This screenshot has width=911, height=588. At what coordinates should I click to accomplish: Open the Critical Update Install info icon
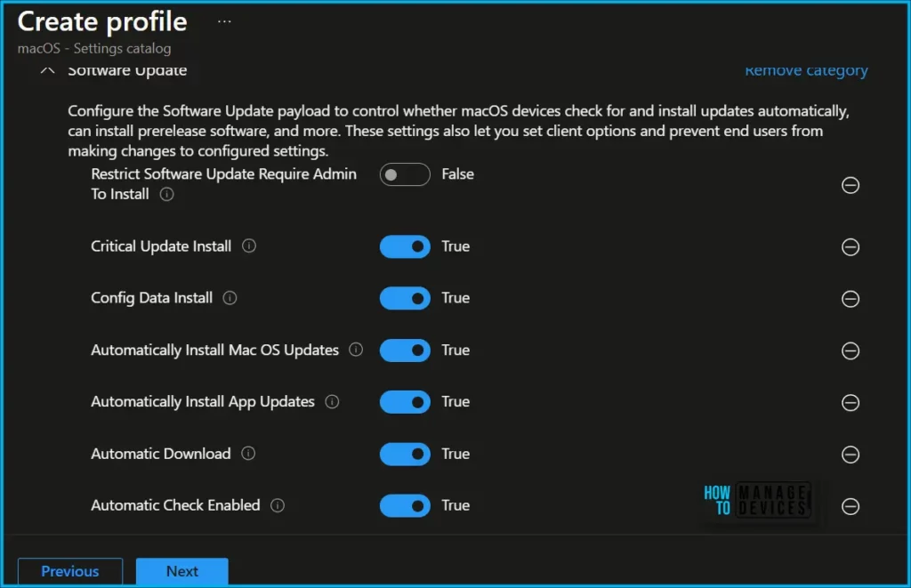point(249,246)
